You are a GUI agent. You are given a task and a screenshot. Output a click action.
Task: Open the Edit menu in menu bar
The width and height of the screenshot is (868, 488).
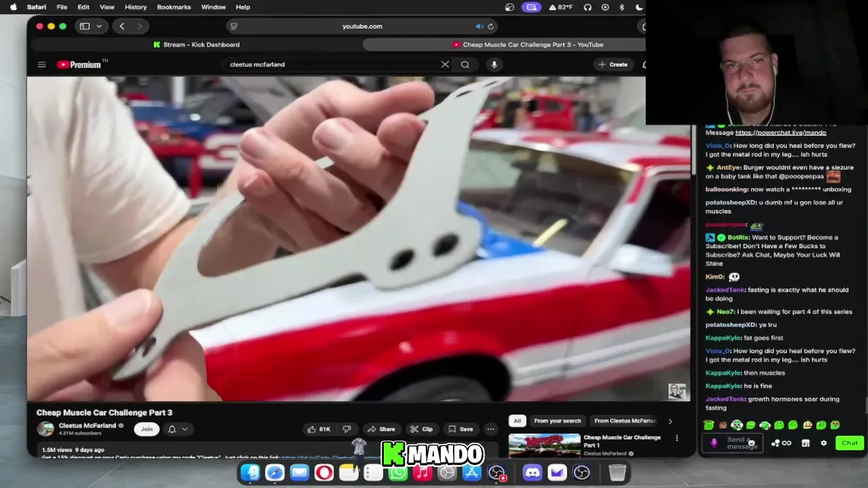click(x=83, y=7)
